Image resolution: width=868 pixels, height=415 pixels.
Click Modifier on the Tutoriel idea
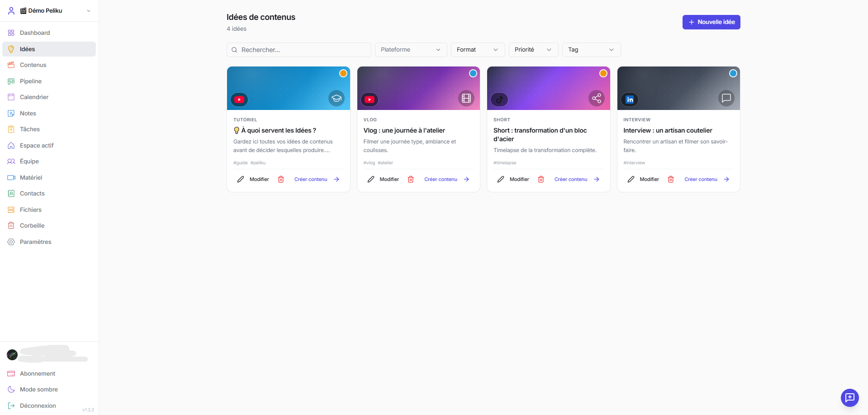(x=253, y=179)
